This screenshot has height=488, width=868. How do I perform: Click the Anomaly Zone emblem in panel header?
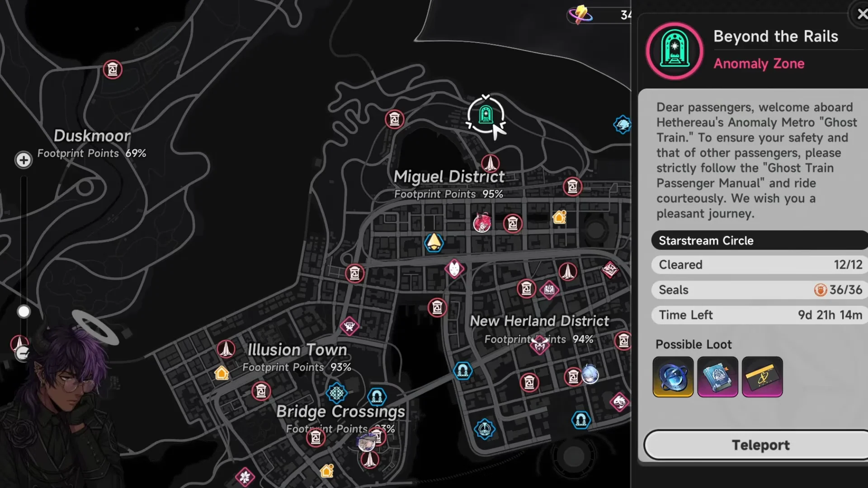pos(674,51)
